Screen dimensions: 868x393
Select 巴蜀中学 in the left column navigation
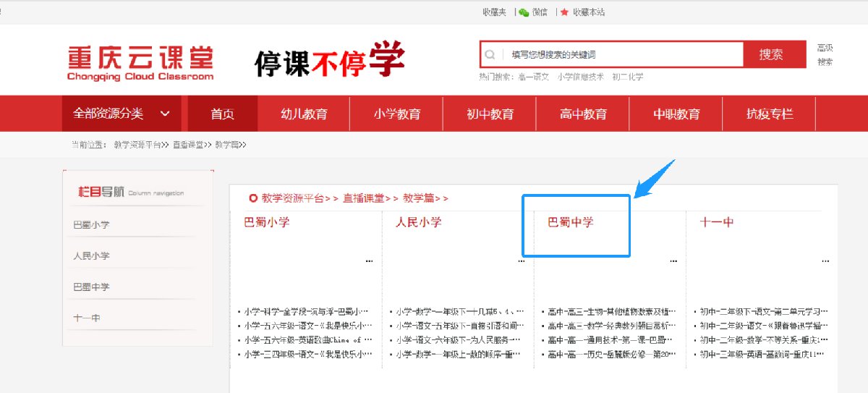(91, 287)
